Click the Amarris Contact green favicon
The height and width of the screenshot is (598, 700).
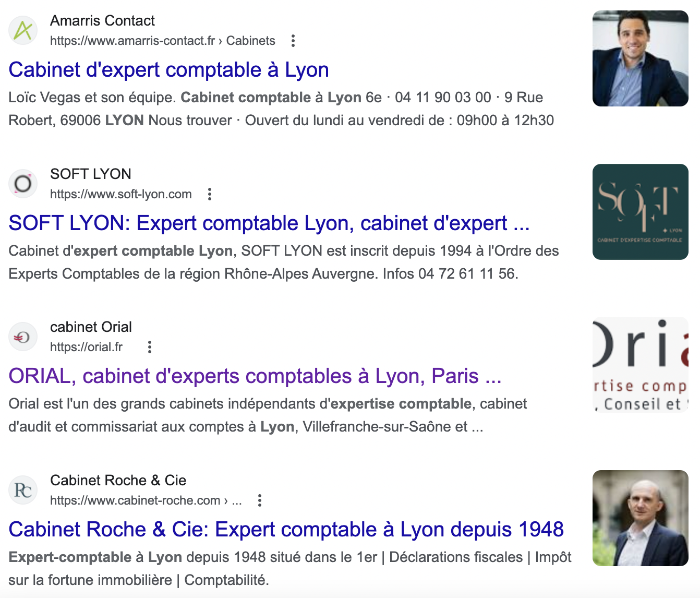[23, 30]
